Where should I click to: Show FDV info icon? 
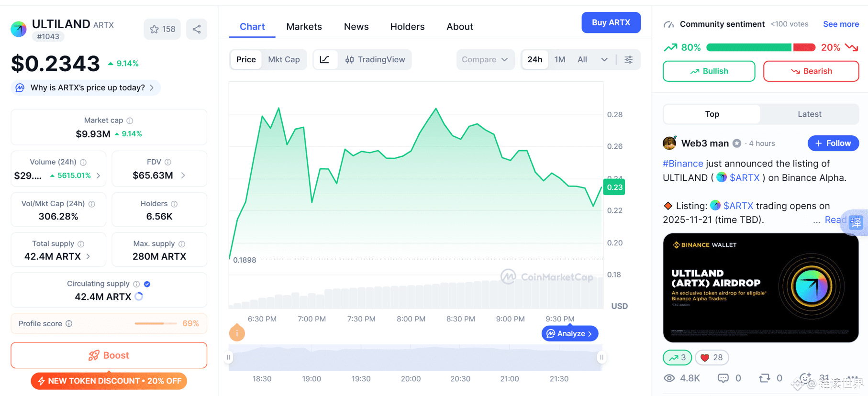tap(168, 162)
